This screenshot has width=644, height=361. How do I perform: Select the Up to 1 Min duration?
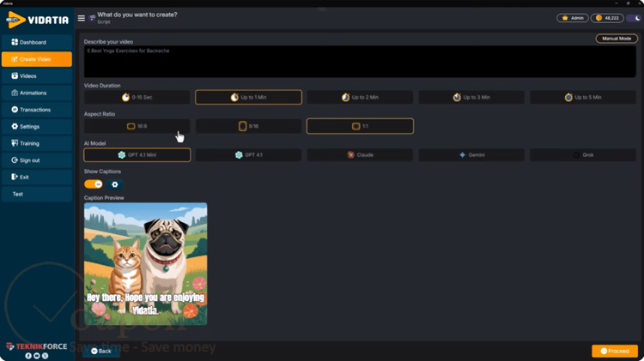tap(248, 97)
